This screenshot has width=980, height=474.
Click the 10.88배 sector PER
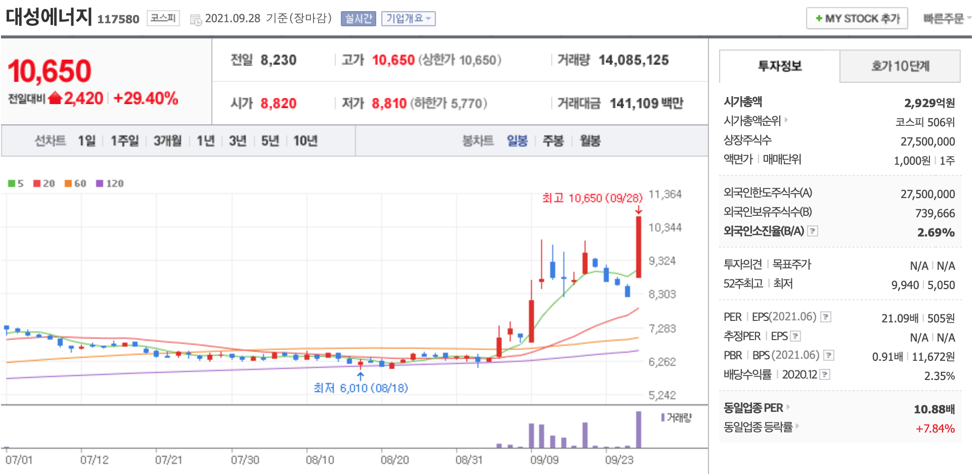934,409
